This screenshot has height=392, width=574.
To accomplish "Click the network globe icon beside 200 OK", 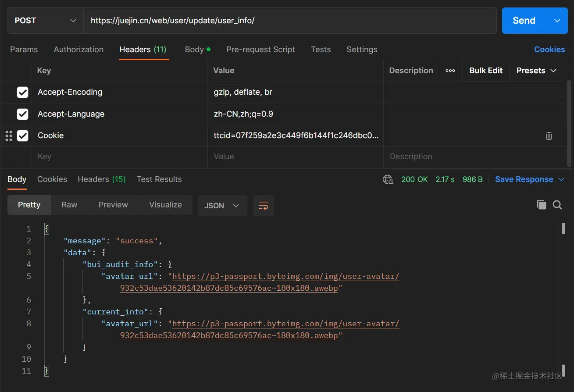I will tap(388, 179).
